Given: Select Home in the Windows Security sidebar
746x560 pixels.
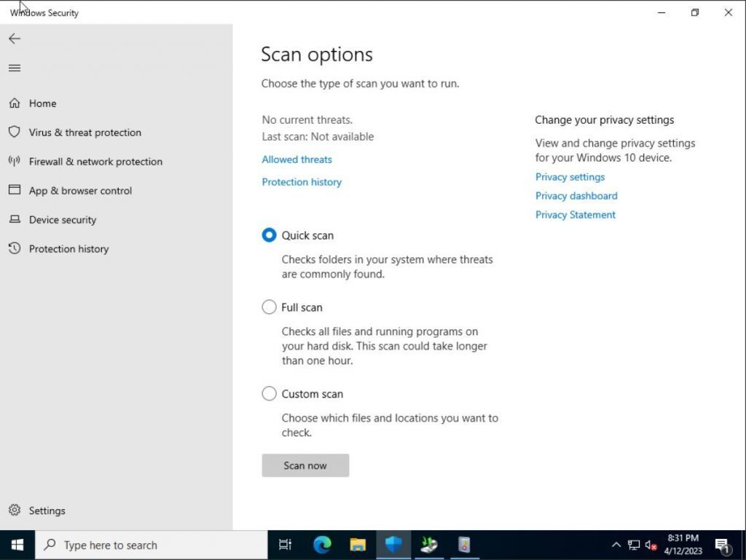Looking at the screenshot, I should [x=42, y=103].
